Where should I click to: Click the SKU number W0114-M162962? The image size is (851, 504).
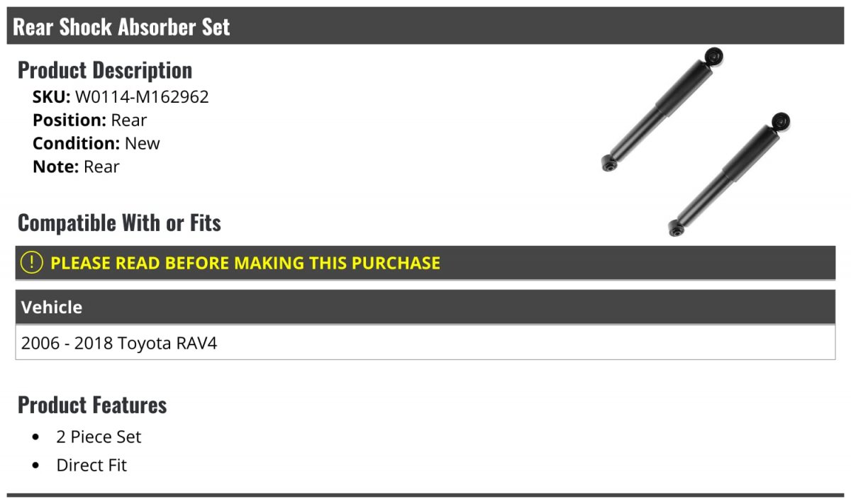[142, 96]
